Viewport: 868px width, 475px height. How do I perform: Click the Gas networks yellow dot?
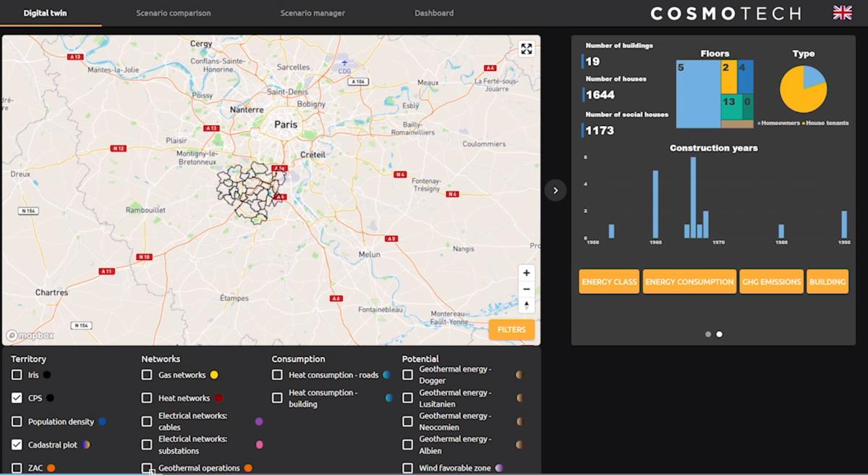coord(214,375)
